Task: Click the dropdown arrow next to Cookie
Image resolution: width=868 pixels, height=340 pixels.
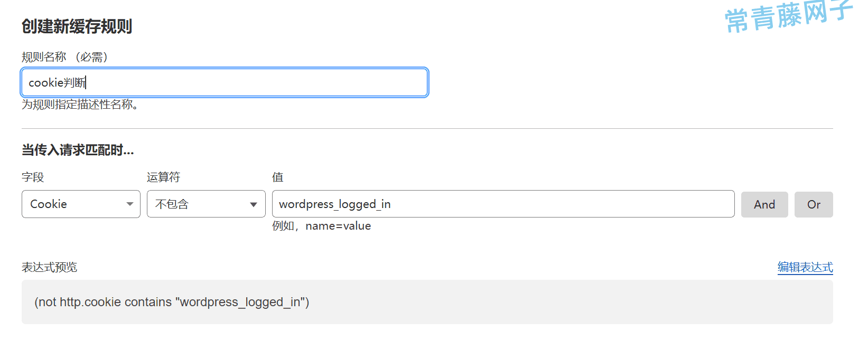Action: (129, 204)
